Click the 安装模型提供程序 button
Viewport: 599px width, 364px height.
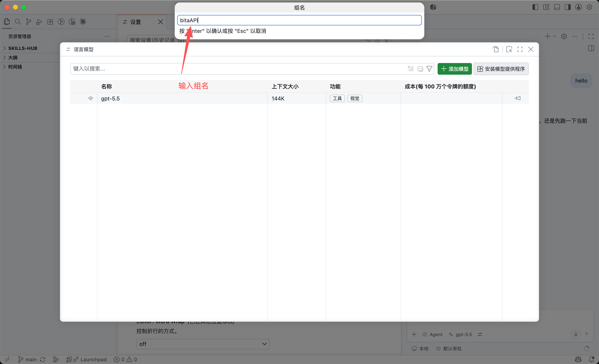pos(501,69)
